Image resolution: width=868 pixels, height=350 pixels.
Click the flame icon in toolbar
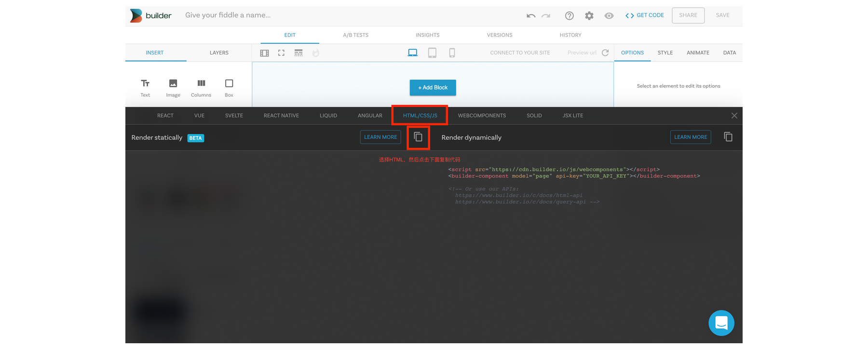point(316,53)
